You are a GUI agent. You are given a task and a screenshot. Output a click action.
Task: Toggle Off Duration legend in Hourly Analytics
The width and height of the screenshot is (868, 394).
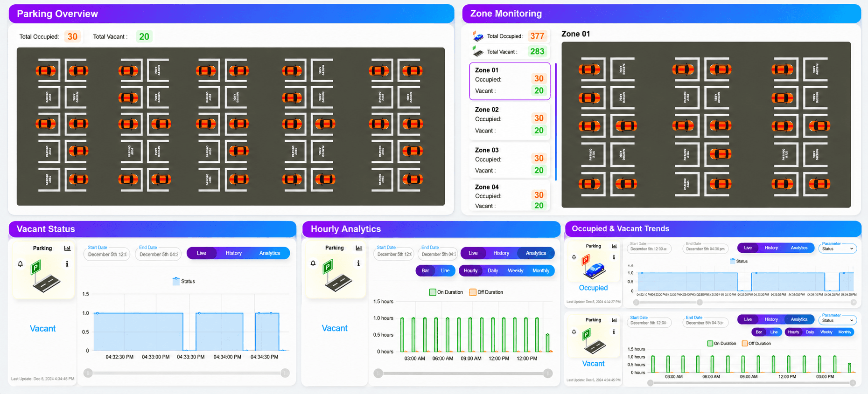[x=486, y=292]
